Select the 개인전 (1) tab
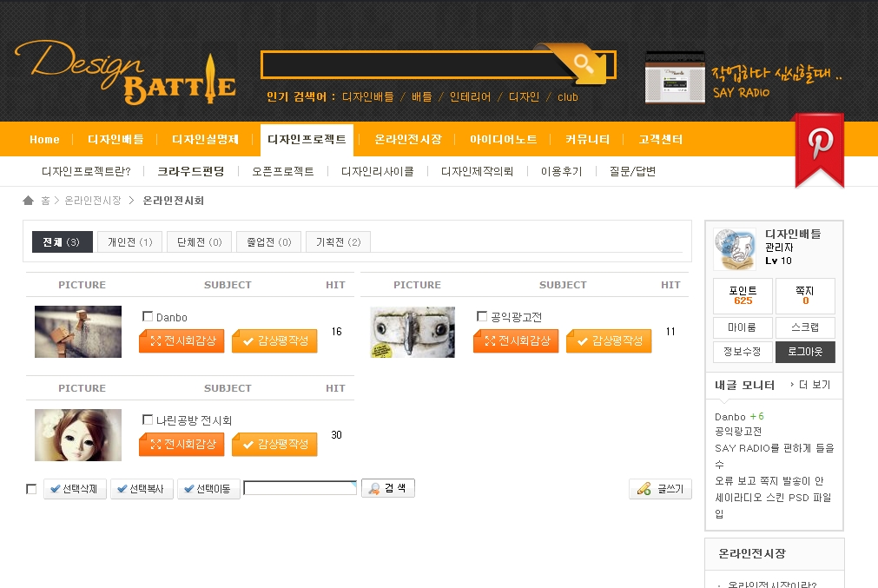Viewport: 878px width, 588px height. pos(129,242)
